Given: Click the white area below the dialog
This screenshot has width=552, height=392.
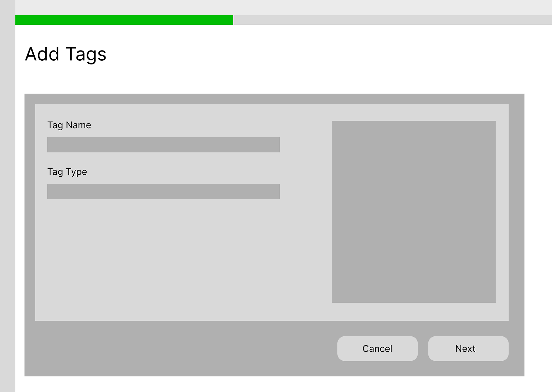Looking at the screenshot, I should point(272,385).
